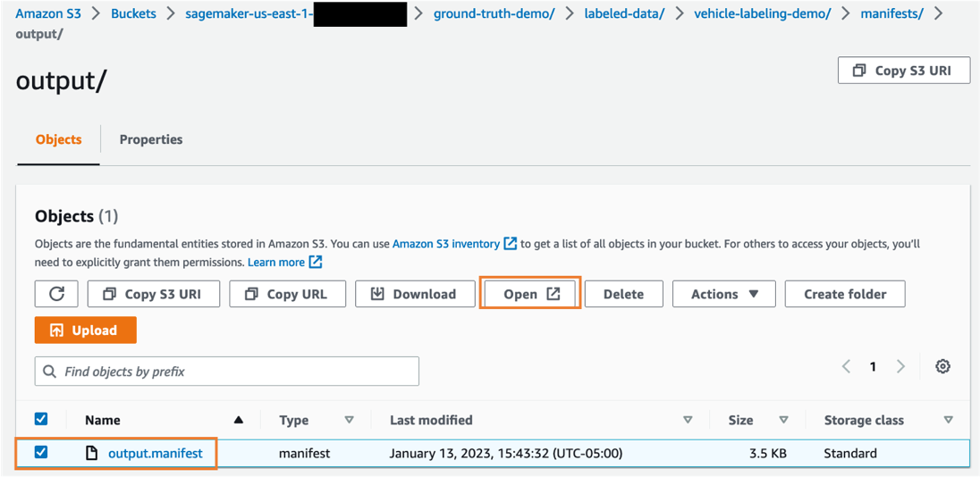Sort objects by Name column arrow

[238, 420]
